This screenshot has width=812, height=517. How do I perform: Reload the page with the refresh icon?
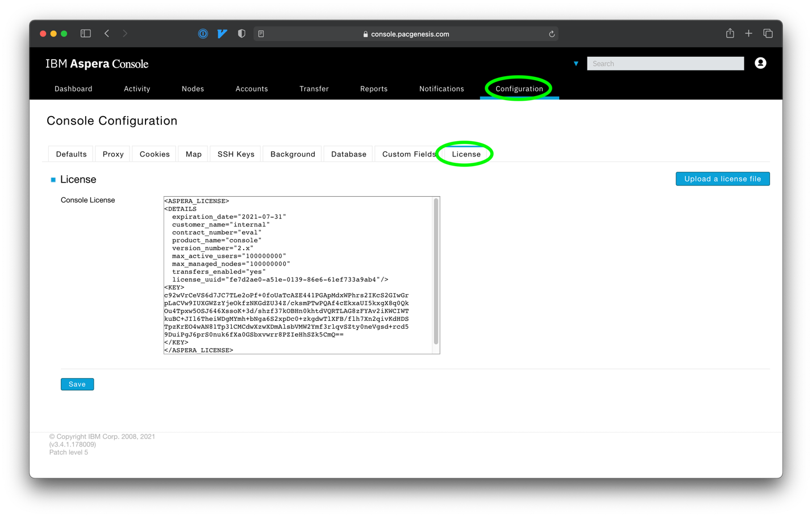tap(551, 34)
